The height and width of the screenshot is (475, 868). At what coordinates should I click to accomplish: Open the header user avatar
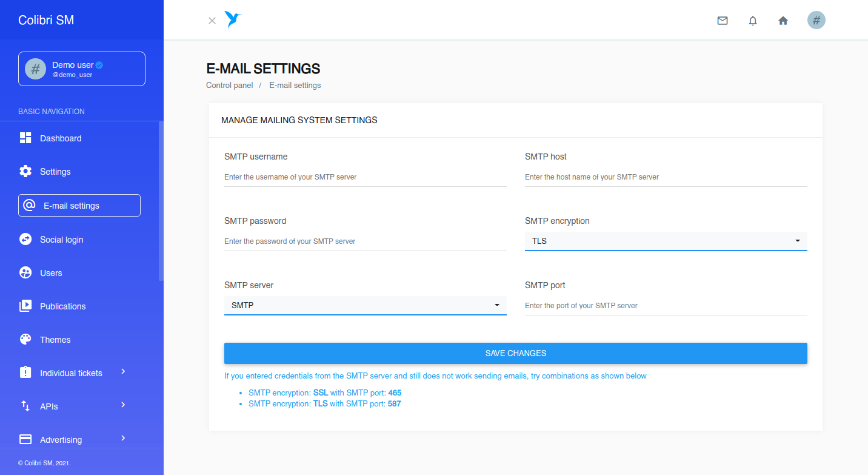coord(816,21)
